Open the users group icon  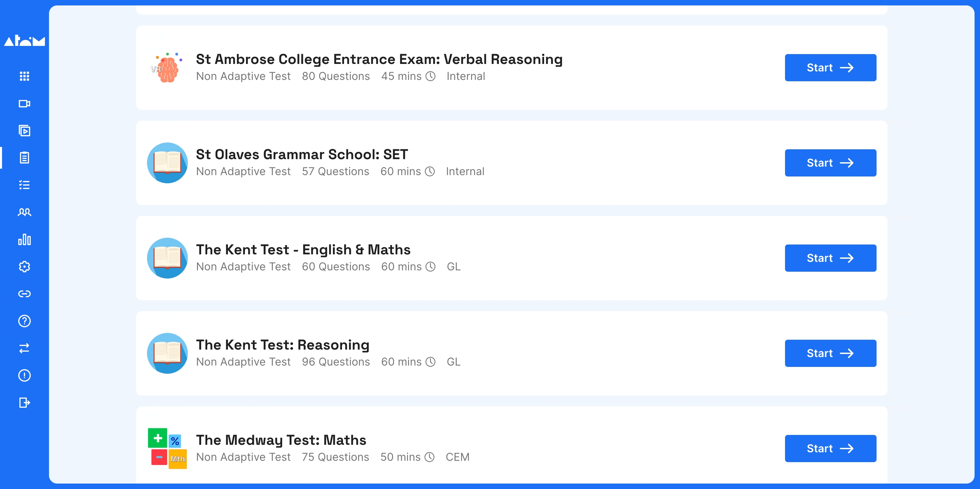(24, 212)
